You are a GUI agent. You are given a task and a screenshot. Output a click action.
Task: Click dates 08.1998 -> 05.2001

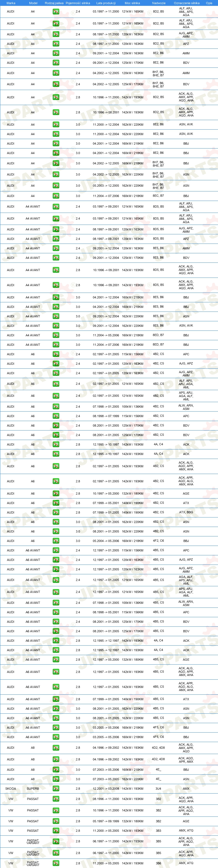106,612
